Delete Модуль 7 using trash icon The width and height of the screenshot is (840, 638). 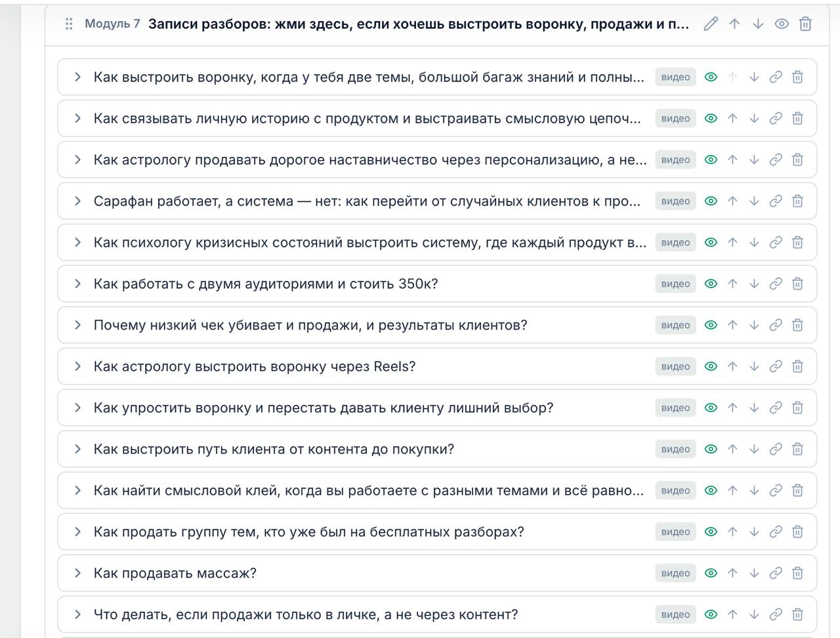click(805, 24)
